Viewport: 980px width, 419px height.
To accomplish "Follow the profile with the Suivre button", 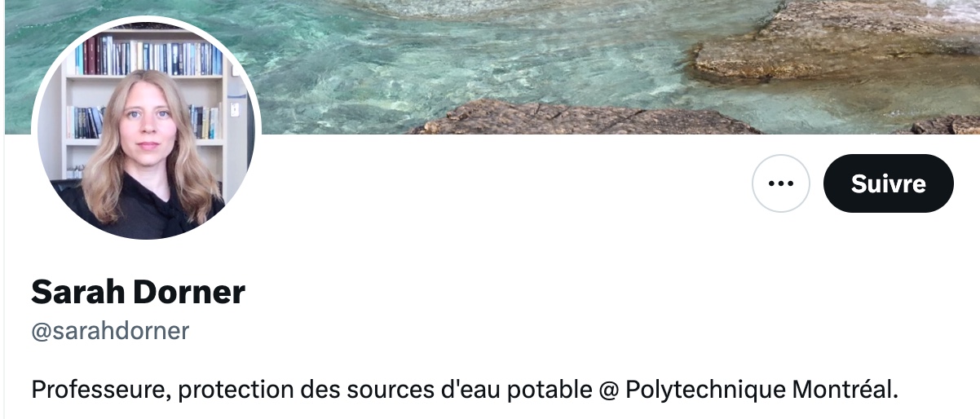I will click(x=888, y=183).
